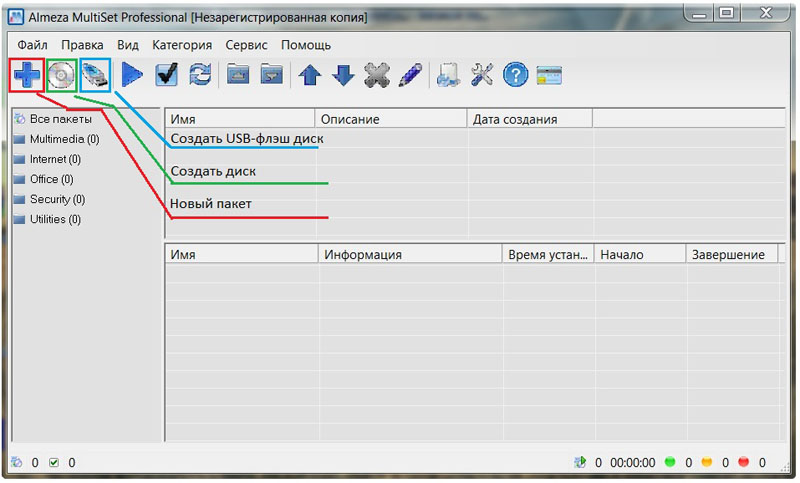Click the second folder category icon

click(271, 75)
